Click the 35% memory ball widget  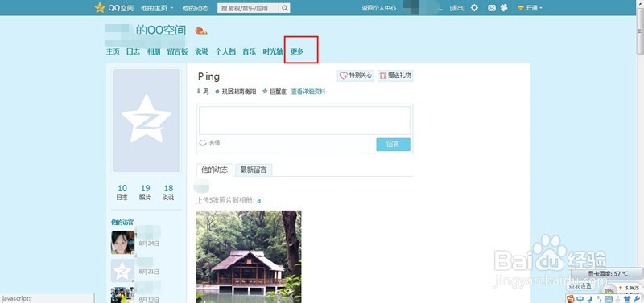coord(609,289)
